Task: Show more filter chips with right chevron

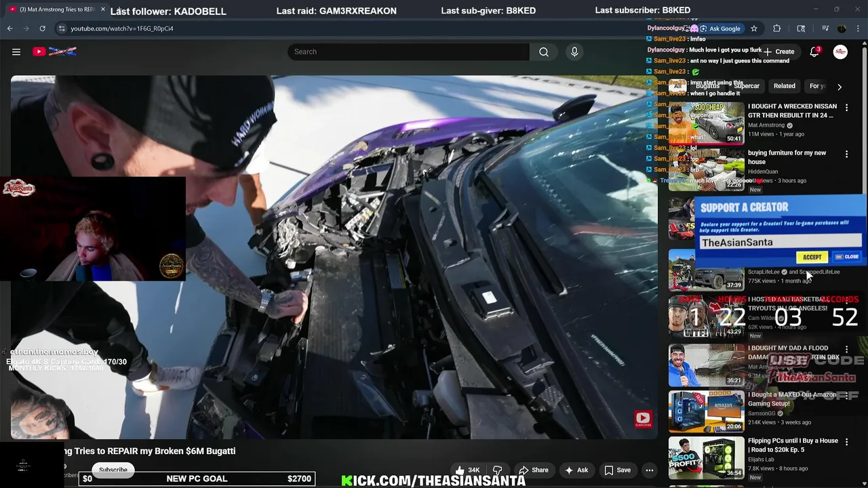Action: click(x=840, y=87)
